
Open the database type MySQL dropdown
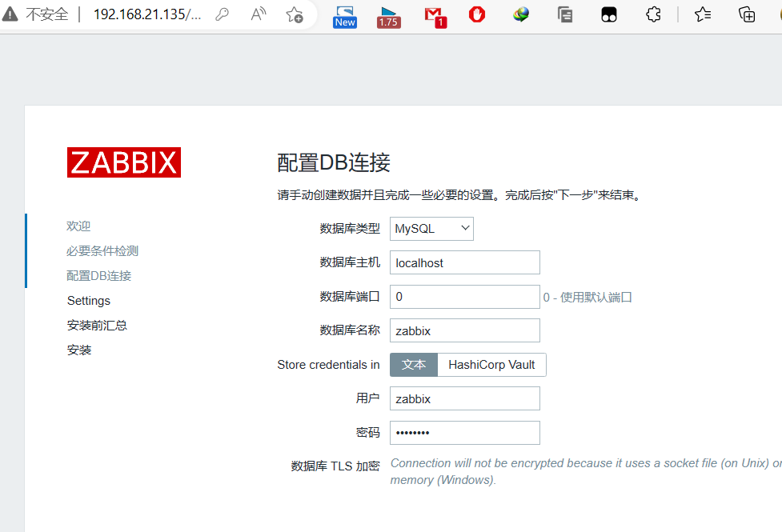[x=431, y=228]
